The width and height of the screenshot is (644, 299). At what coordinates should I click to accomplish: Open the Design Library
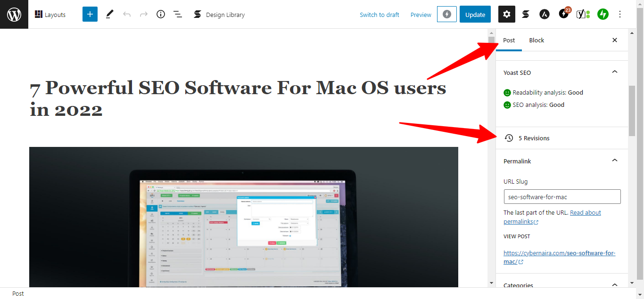(x=219, y=15)
